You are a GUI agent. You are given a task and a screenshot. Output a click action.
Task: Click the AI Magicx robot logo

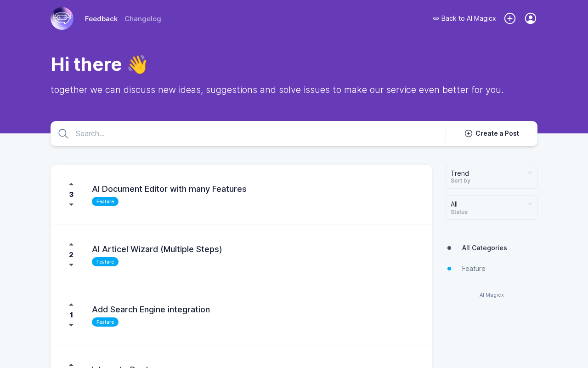pos(62,18)
